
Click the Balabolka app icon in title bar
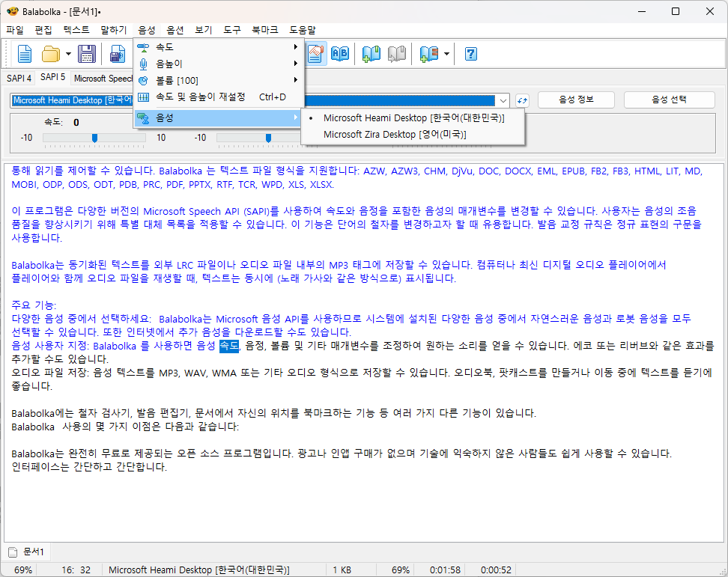point(13,11)
